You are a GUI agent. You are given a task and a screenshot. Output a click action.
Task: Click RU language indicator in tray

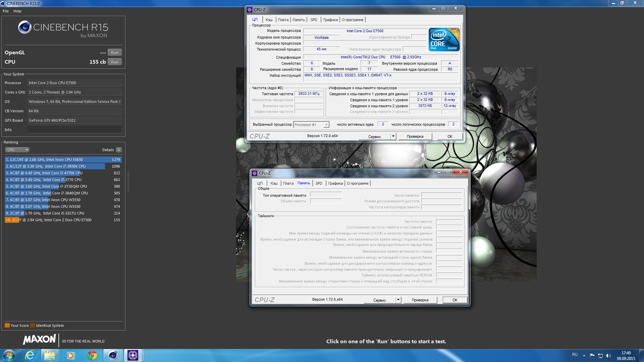coord(575,355)
